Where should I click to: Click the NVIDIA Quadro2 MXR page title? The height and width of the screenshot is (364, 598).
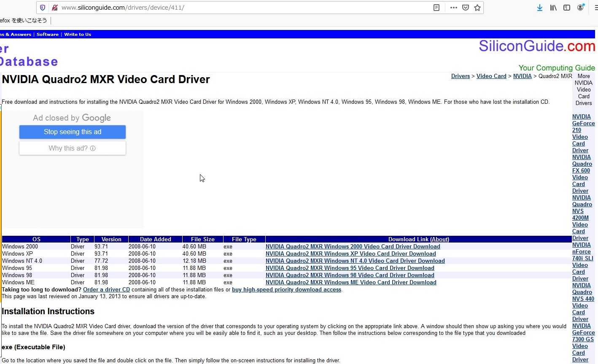tap(106, 79)
